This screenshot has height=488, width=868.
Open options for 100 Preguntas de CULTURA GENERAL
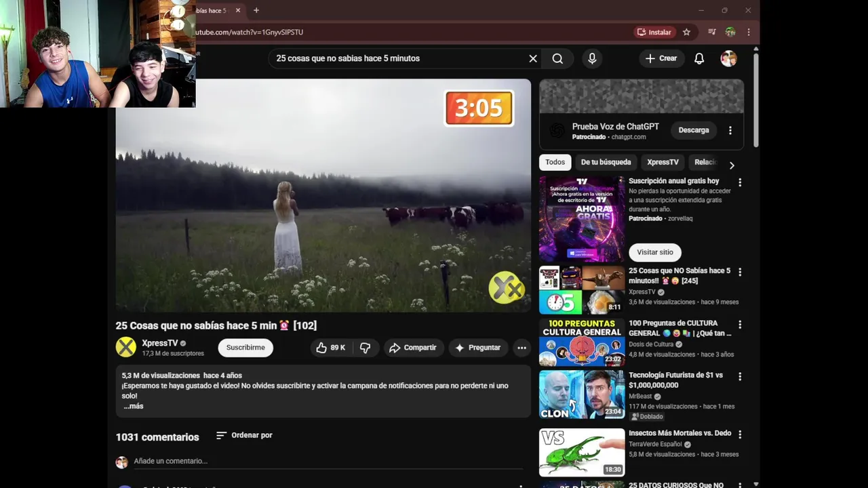[740, 325]
